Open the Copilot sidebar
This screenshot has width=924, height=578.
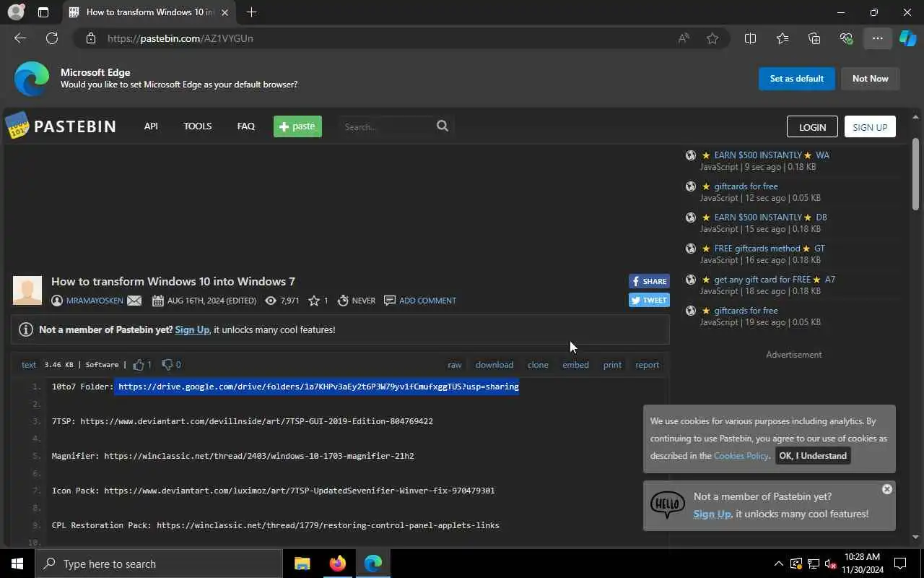(907, 38)
